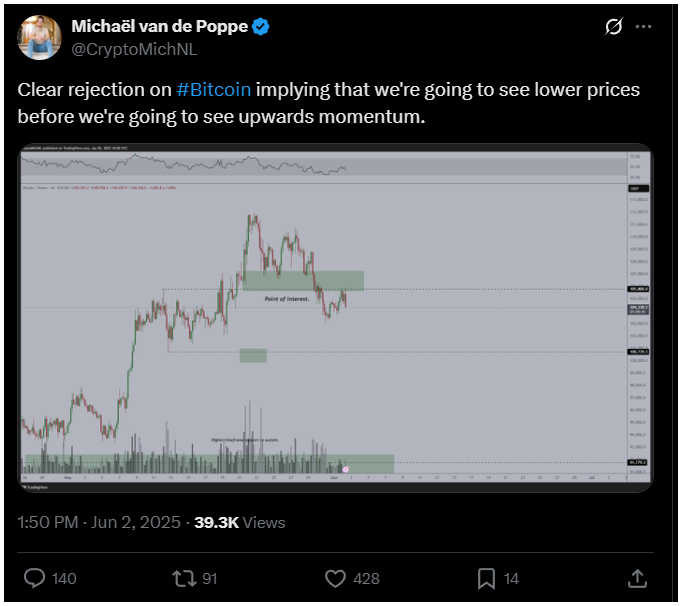
Task: Click the 140 replies count
Action: point(64,579)
